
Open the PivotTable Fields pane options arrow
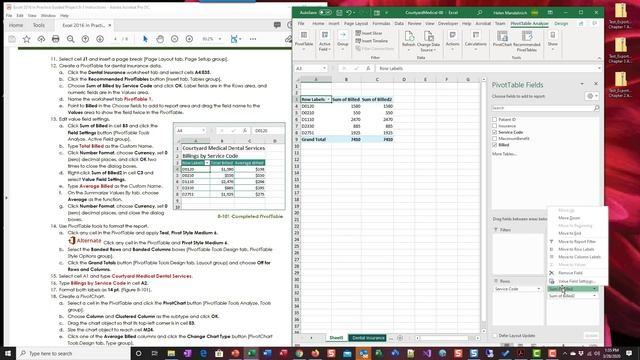[582, 84]
